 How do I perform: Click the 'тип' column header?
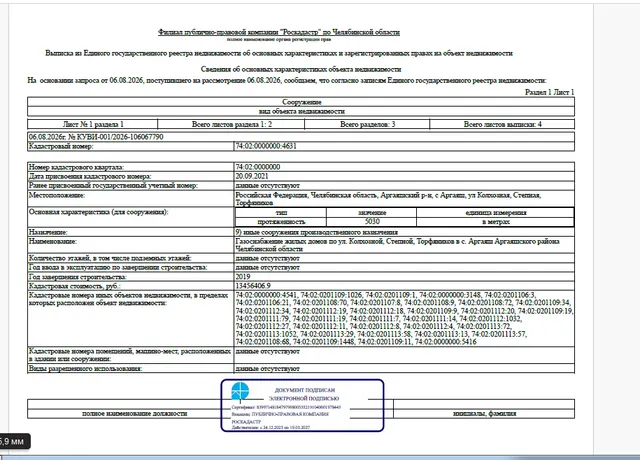pyautogui.click(x=281, y=213)
